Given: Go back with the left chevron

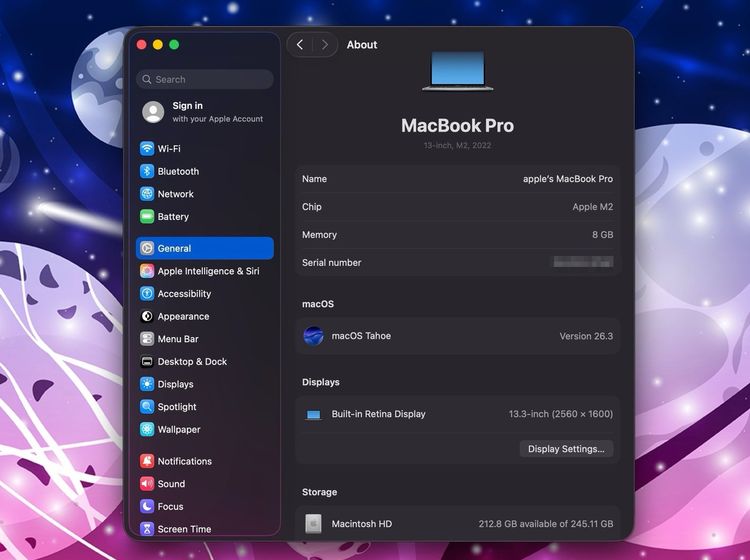Looking at the screenshot, I should coord(300,44).
